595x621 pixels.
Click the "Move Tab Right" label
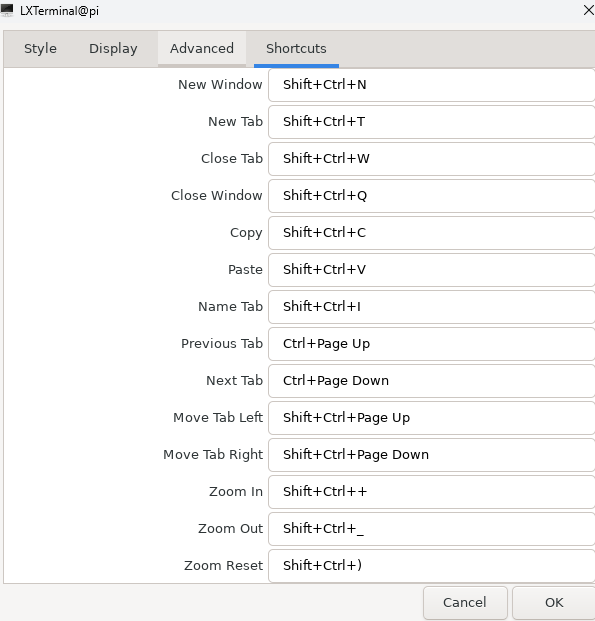(x=213, y=455)
